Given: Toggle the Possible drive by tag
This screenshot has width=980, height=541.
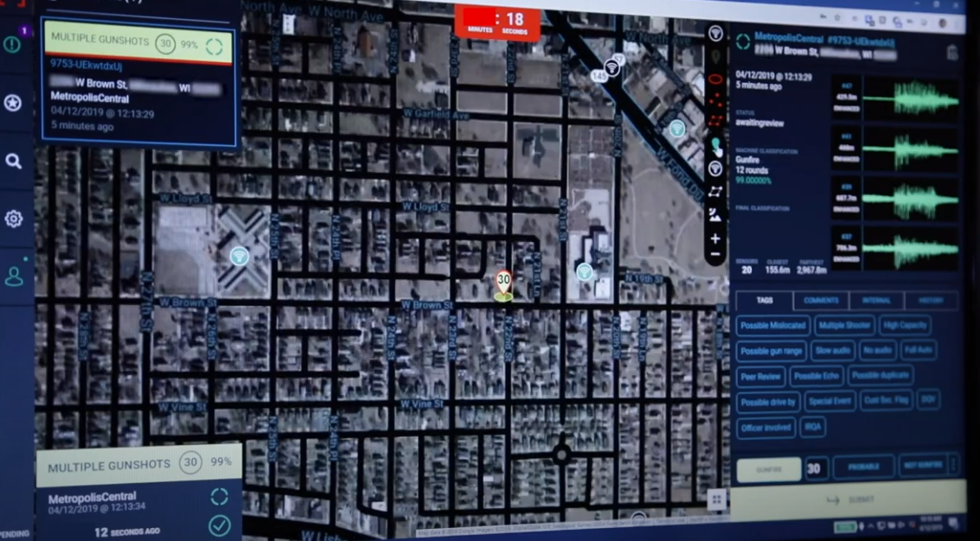Looking at the screenshot, I should [x=767, y=402].
